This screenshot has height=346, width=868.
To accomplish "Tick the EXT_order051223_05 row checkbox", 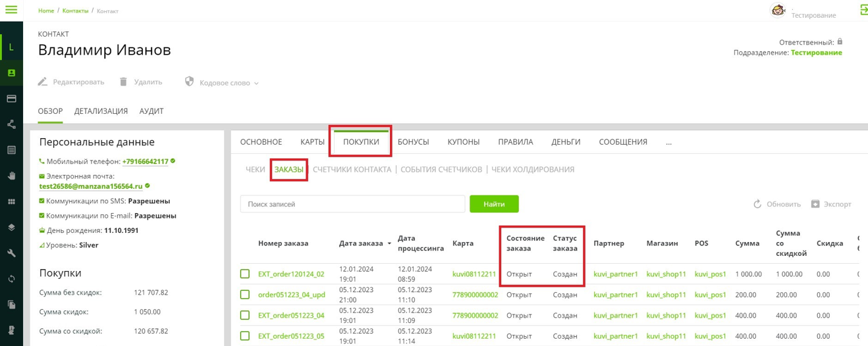I will coord(245,336).
